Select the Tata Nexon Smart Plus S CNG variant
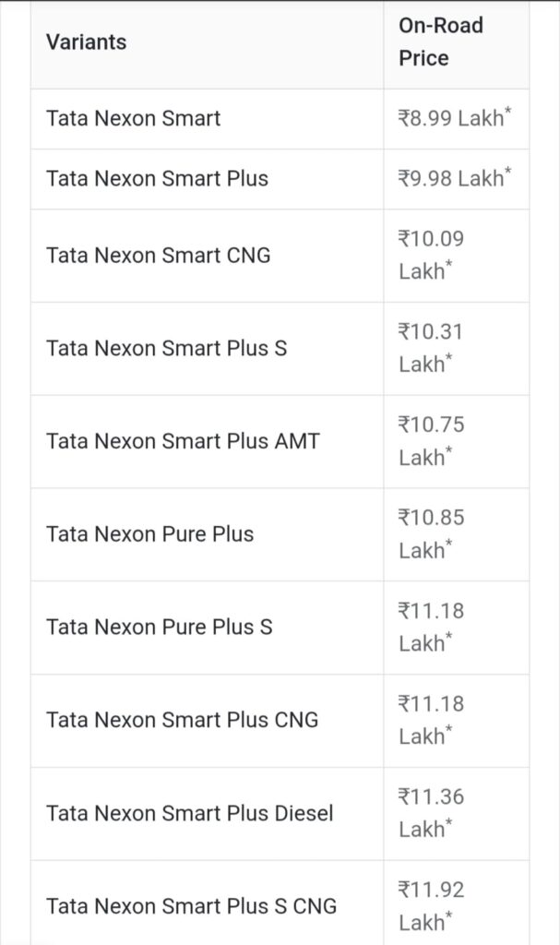The width and height of the screenshot is (560, 945). [192, 906]
